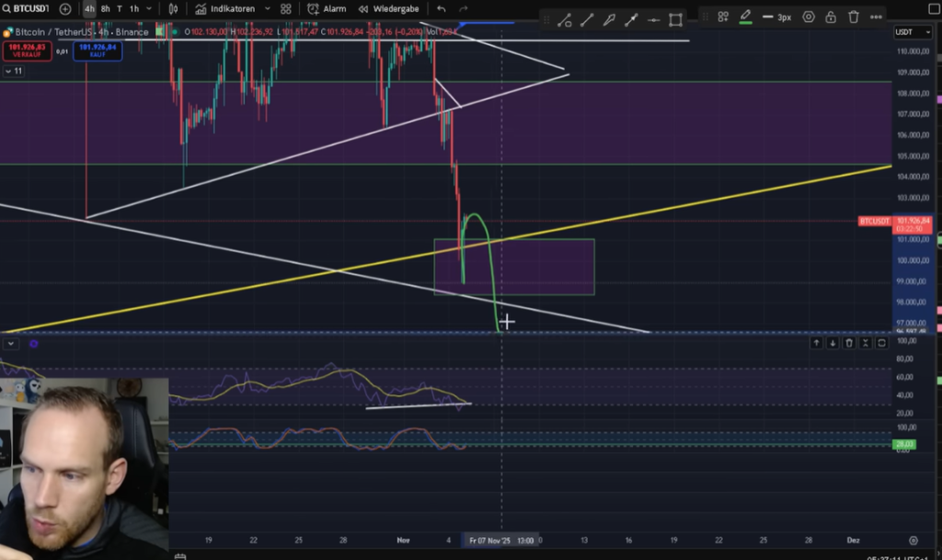Click the green line color pencil
Viewport: 942px width, 560px height.
(745, 17)
